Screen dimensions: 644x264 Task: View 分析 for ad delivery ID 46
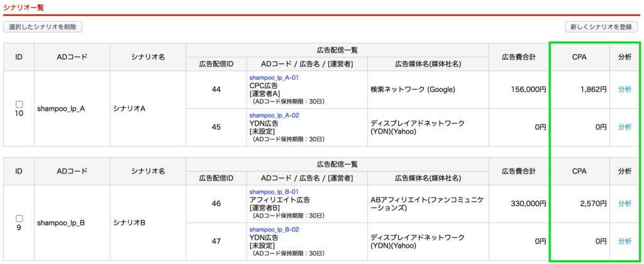tap(625, 204)
